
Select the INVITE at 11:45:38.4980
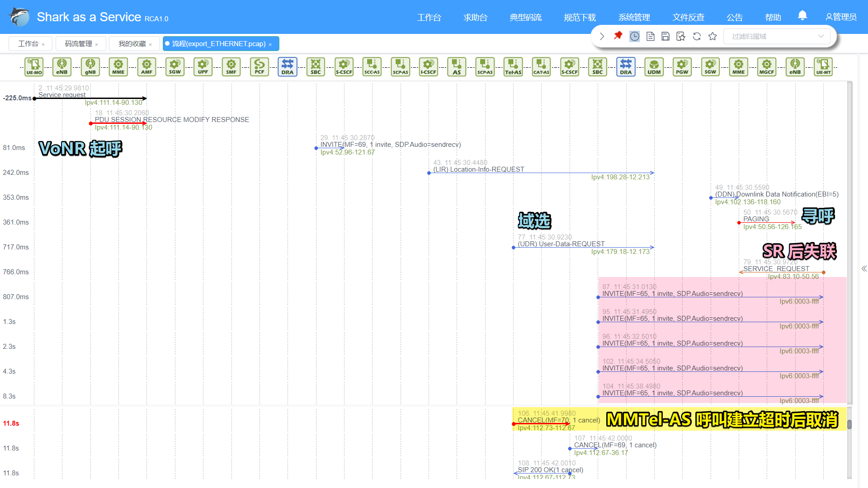pos(672,393)
